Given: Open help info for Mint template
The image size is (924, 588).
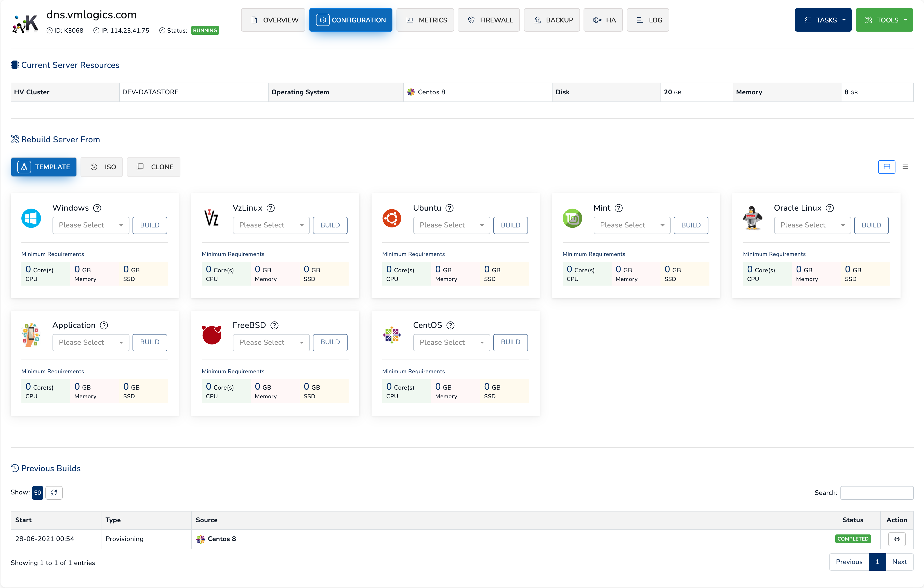Looking at the screenshot, I should pos(618,208).
